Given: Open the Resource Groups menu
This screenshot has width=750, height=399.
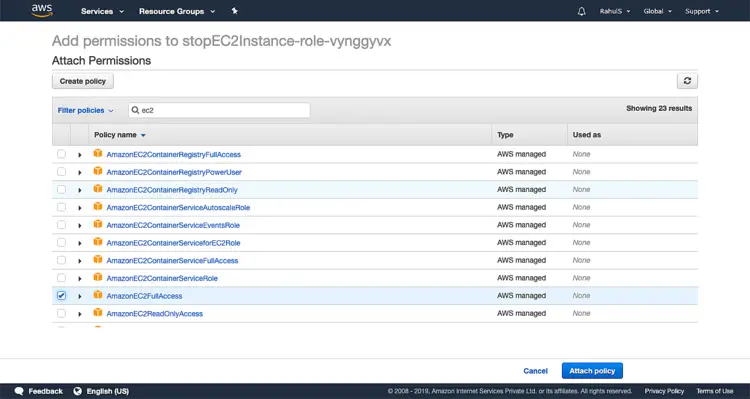Looking at the screenshot, I should coord(177,11).
